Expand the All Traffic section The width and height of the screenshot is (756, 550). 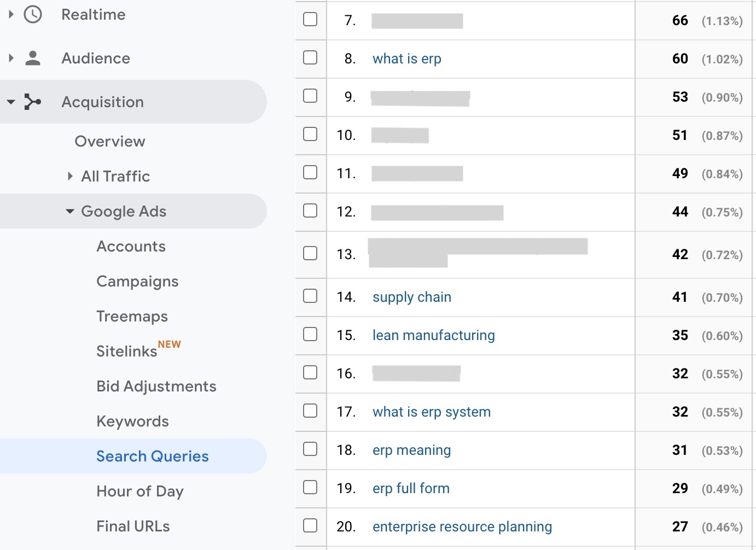(71, 176)
